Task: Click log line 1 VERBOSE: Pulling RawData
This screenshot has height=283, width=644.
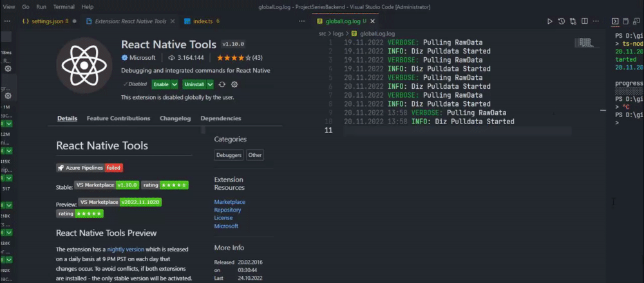Action: coord(413,42)
